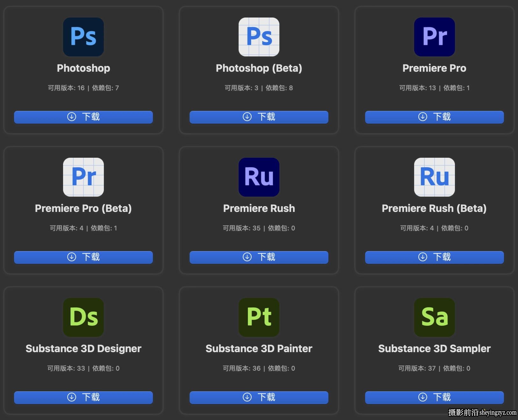Click the Substance 3D Sampler icon
The height and width of the screenshot is (420, 518).
pyautogui.click(x=435, y=317)
